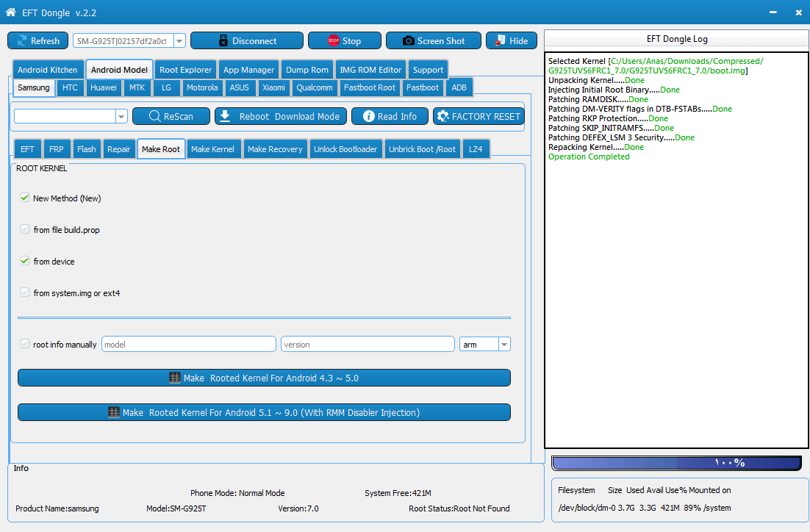The image size is (810, 532).
Task: Click the Reboot Download Mode arrow icon
Action: point(225,116)
